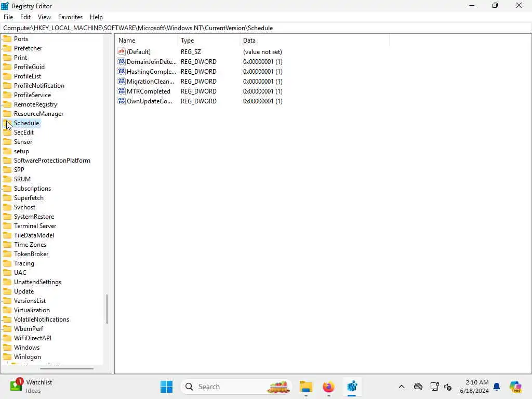
Task: Select the ResourceManager key
Action: [38, 114]
